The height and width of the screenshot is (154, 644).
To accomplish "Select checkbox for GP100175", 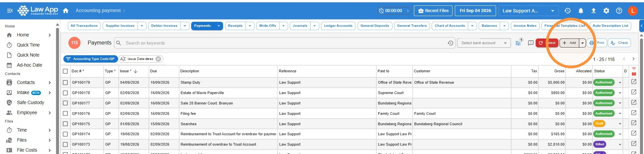I will [65, 124].
